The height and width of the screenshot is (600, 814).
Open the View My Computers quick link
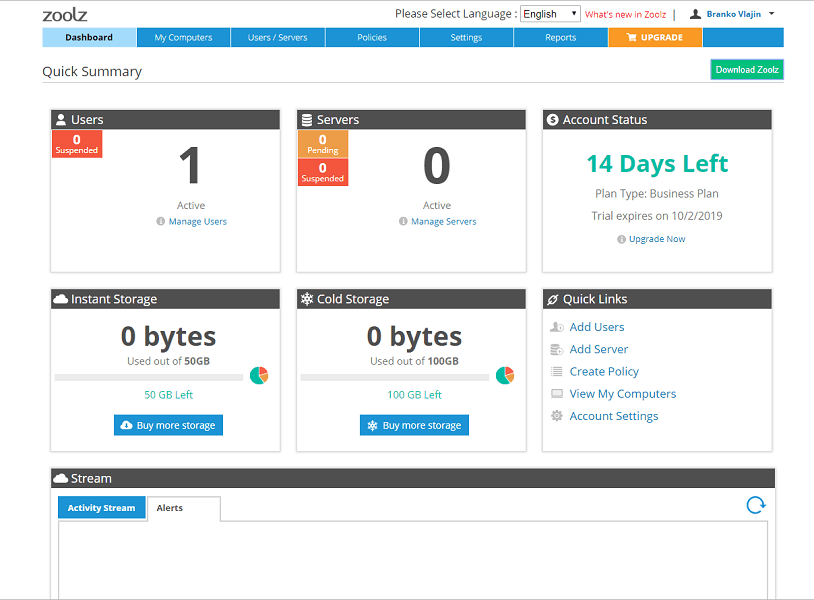623,394
